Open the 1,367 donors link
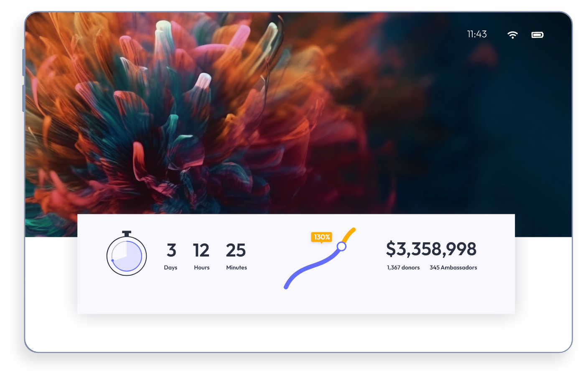 click(x=403, y=267)
